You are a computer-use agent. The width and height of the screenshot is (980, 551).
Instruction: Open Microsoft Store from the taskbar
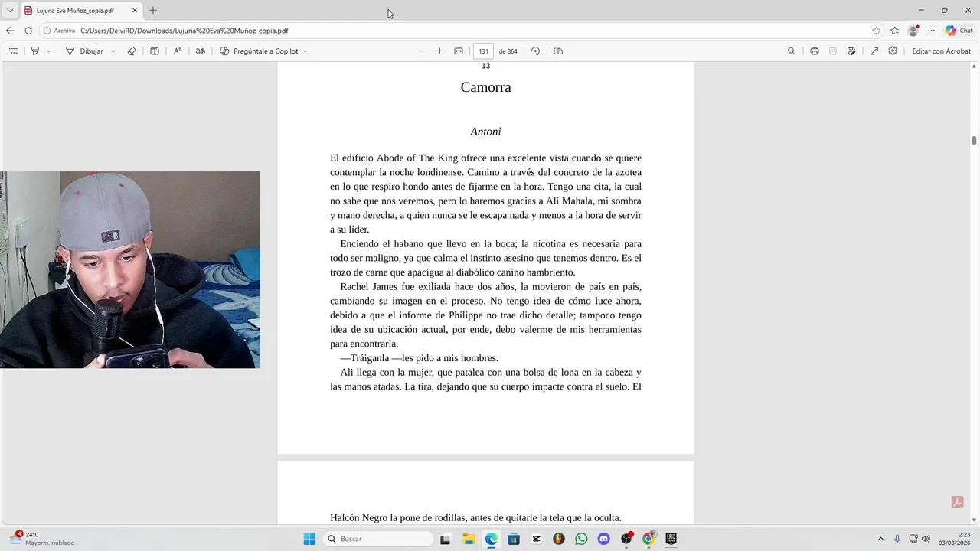[514, 539]
